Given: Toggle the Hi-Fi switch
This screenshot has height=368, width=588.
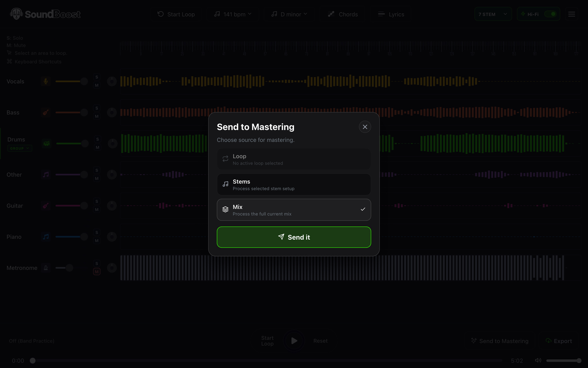Looking at the screenshot, I should point(550,14).
